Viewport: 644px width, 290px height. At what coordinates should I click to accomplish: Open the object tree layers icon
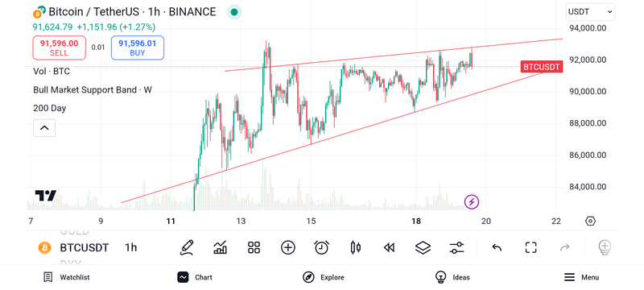pyautogui.click(x=423, y=247)
